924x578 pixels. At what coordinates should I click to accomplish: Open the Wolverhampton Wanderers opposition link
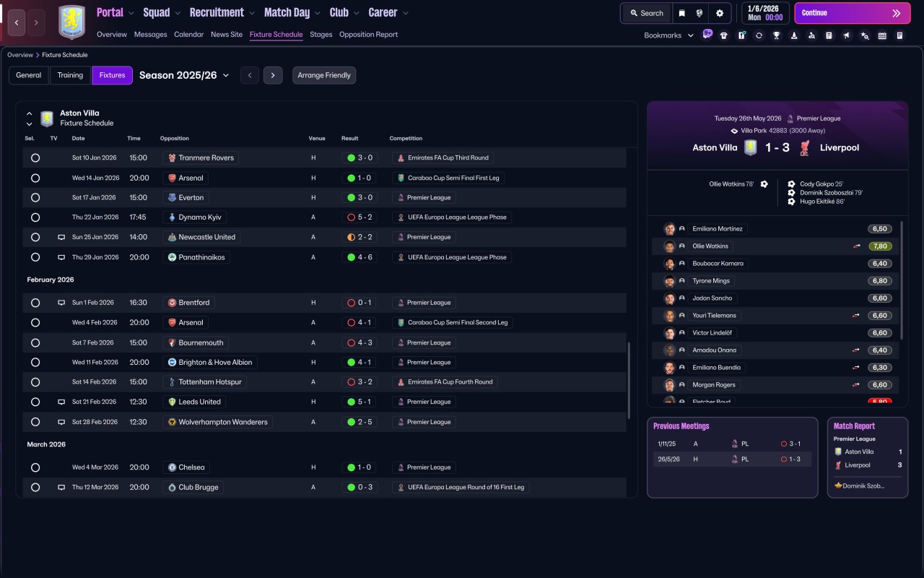[x=217, y=422]
